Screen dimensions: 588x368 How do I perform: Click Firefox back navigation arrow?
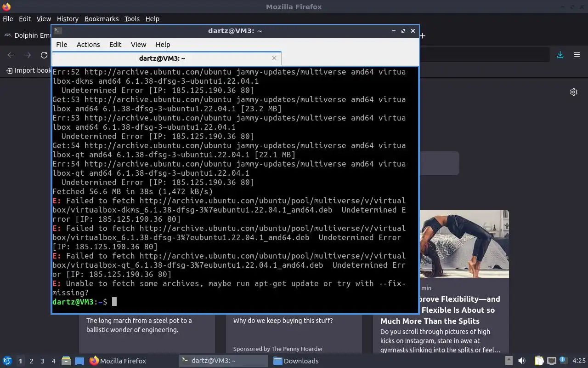click(11, 55)
